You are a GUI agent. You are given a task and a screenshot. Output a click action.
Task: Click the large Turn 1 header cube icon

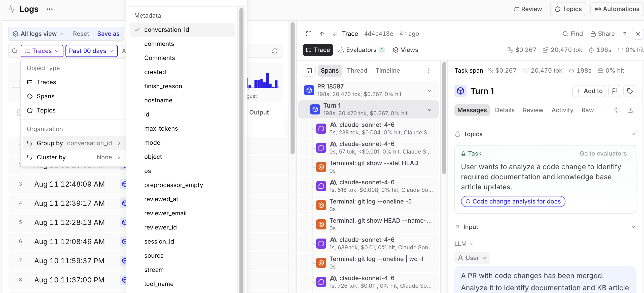tap(460, 91)
